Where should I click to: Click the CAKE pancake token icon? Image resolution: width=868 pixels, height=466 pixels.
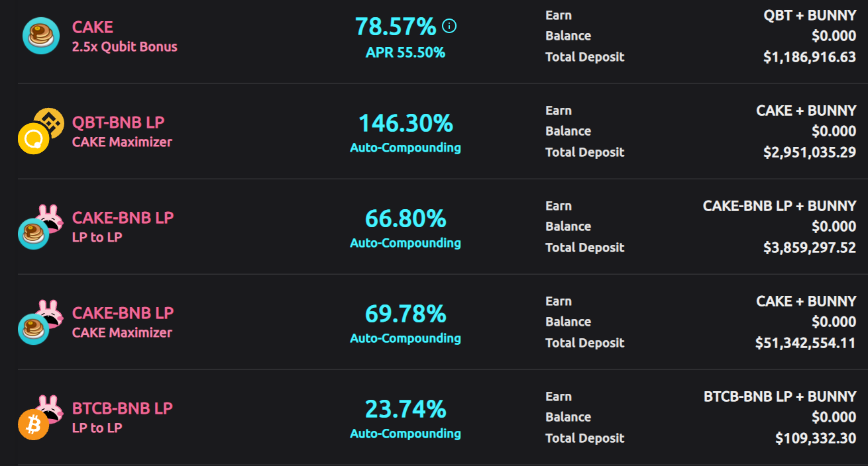tap(41, 36)
